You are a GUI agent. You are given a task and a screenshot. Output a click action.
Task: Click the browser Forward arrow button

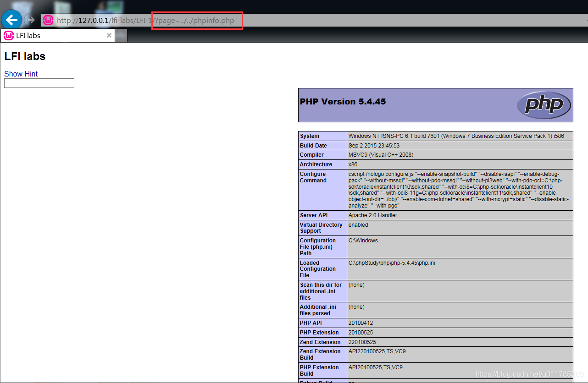(x=30, y=19)
